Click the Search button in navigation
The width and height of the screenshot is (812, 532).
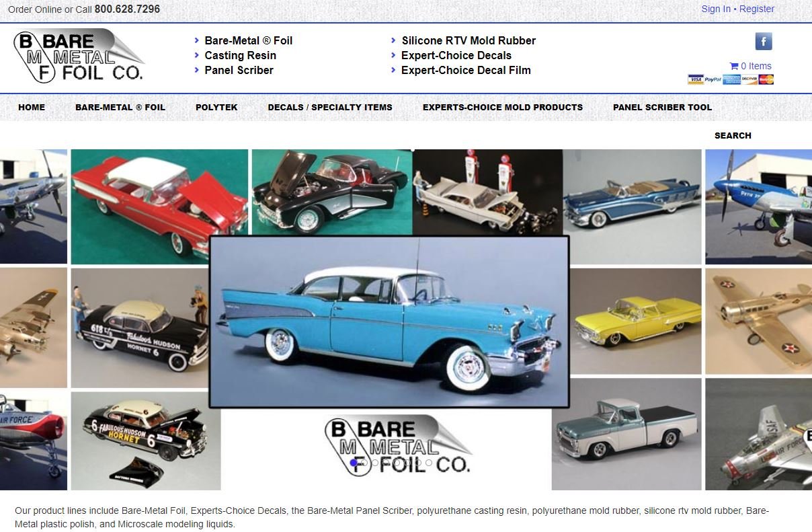pos(733,135)
